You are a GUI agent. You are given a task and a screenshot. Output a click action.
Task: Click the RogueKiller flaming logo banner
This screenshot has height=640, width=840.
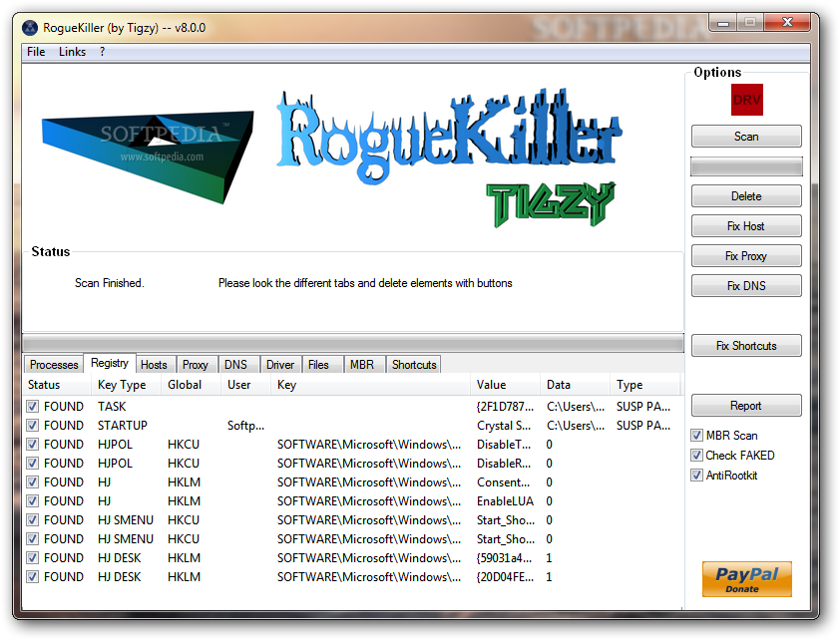(448, 136)
